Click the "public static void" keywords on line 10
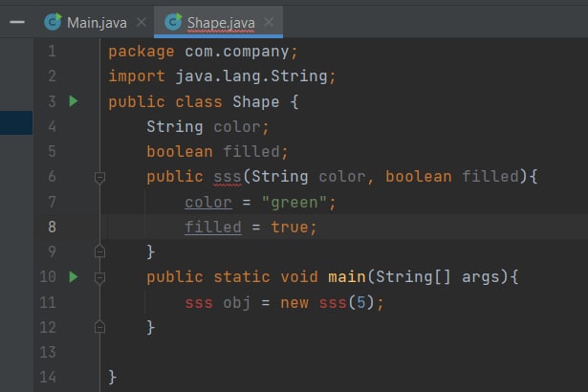 pos(232,277)
